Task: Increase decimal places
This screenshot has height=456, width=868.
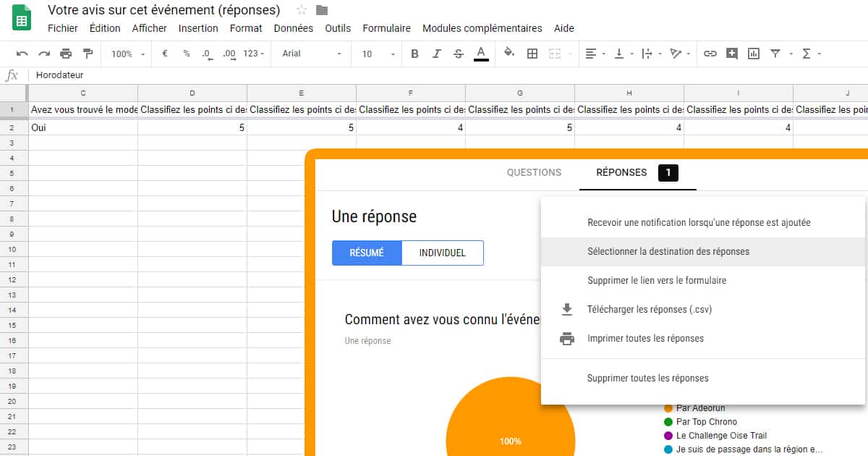Action: click(x=229, y=54)
